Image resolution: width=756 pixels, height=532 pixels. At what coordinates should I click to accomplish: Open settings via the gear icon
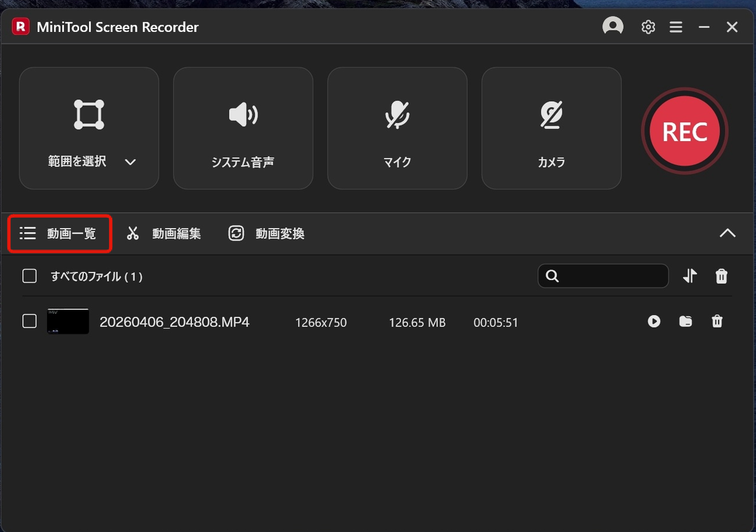(647, 27)
